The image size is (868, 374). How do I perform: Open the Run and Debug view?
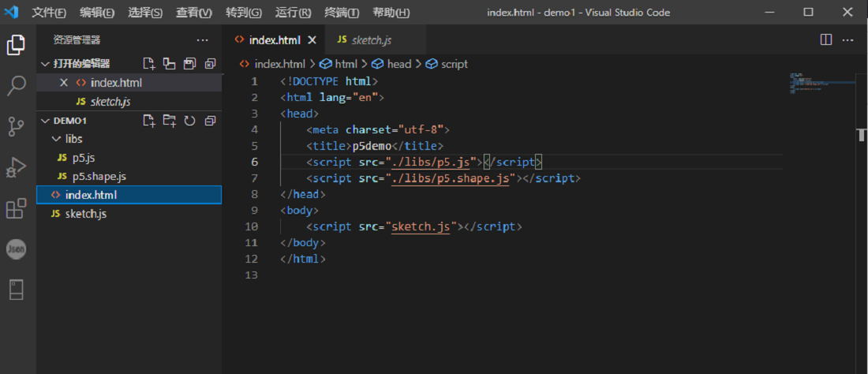pos(16,167)
